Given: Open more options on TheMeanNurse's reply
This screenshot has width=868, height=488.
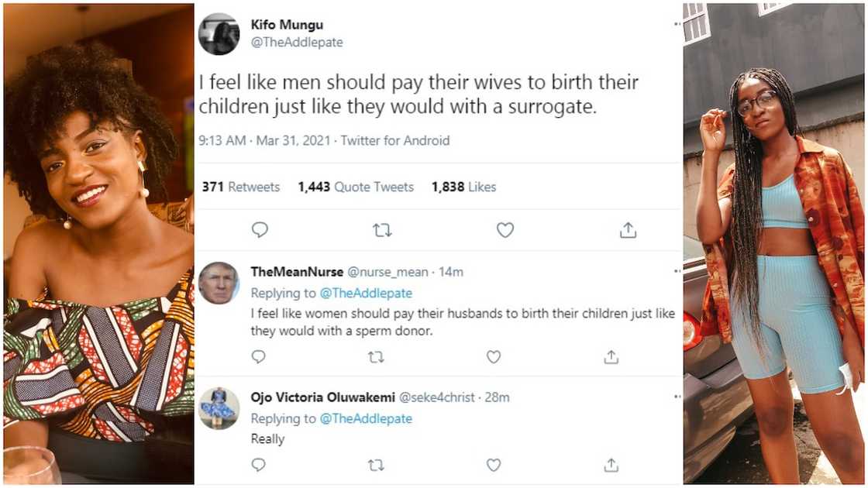Looking at the screenshot, I should 677,270.
